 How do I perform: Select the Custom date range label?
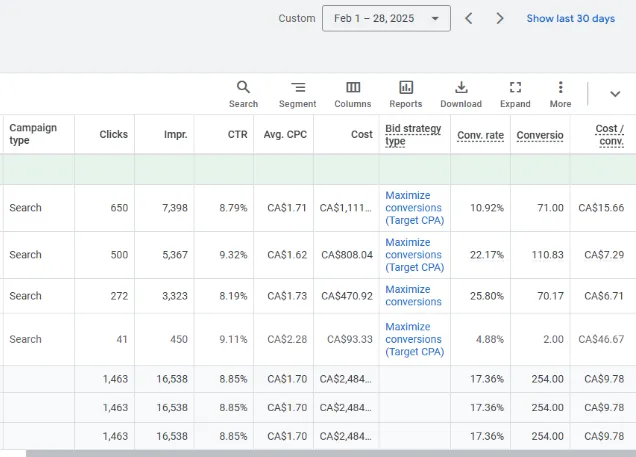tap(297, 18)
